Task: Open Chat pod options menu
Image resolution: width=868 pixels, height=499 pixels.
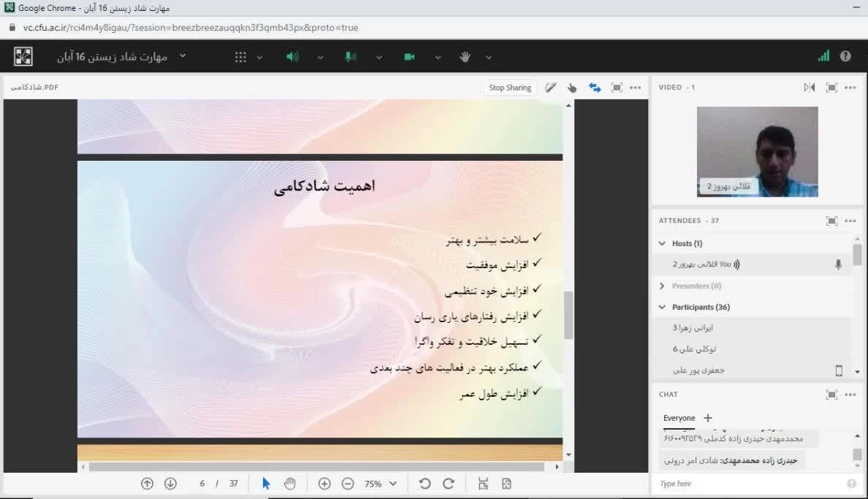Action: click(850, 395)
